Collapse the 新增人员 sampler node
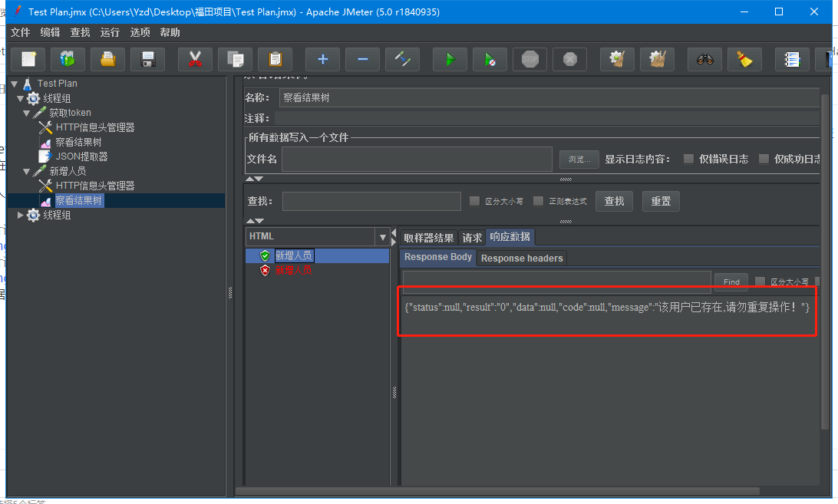838x504 pixels. 26,172
